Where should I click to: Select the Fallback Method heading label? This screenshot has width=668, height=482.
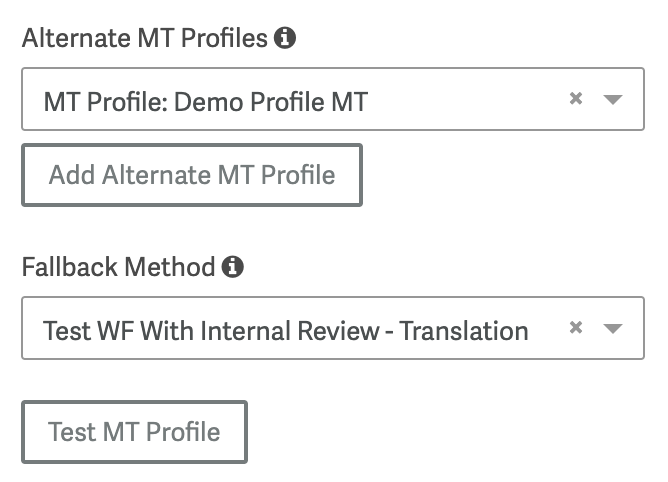coord(118,267)
